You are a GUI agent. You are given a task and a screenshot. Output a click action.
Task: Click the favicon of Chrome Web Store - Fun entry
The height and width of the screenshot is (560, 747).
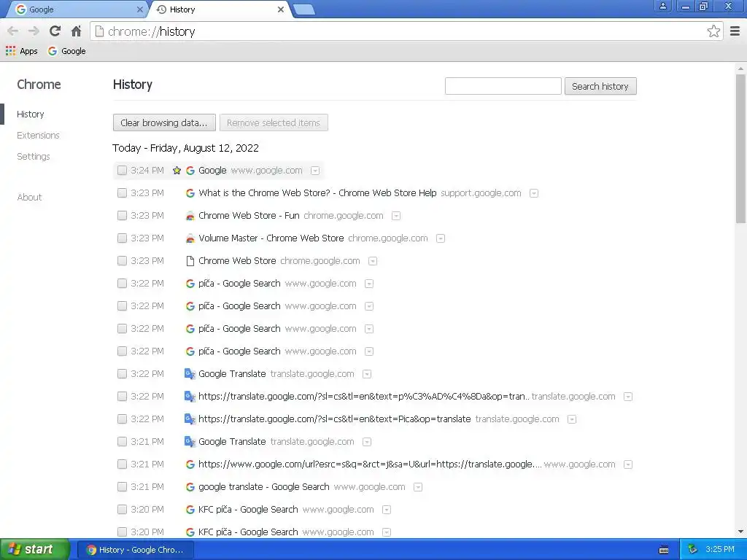click(190, 216)
